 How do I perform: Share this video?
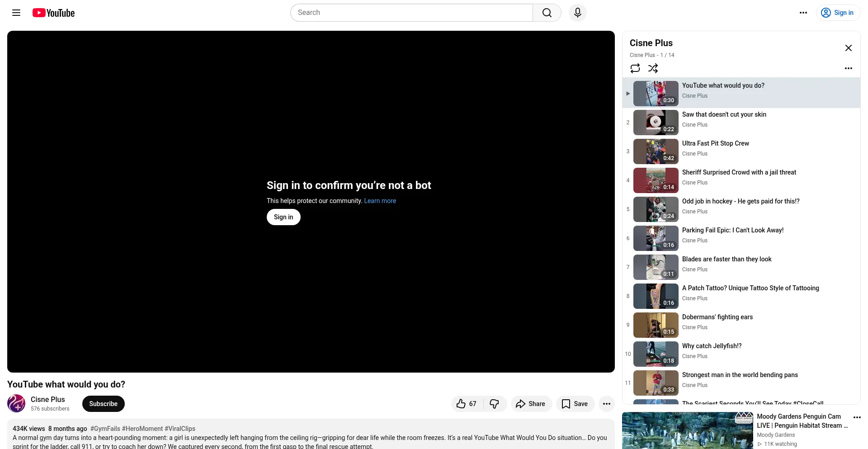pos(531,404)
